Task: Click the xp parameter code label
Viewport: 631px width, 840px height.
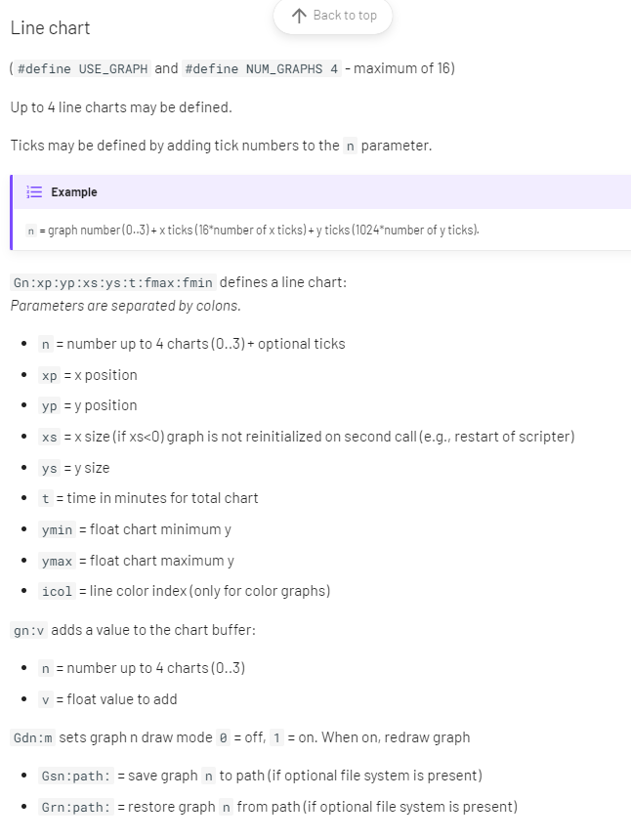Action: pos(50,376)
